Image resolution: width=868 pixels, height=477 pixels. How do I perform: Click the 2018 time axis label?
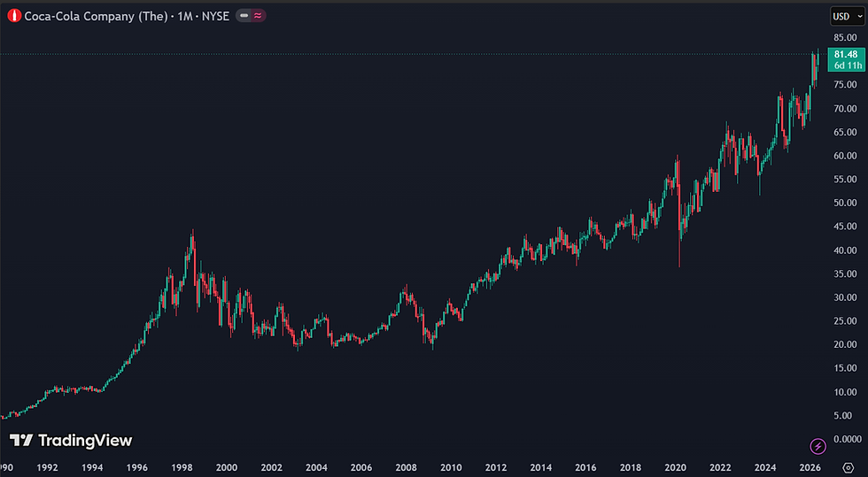coord(631,468)
